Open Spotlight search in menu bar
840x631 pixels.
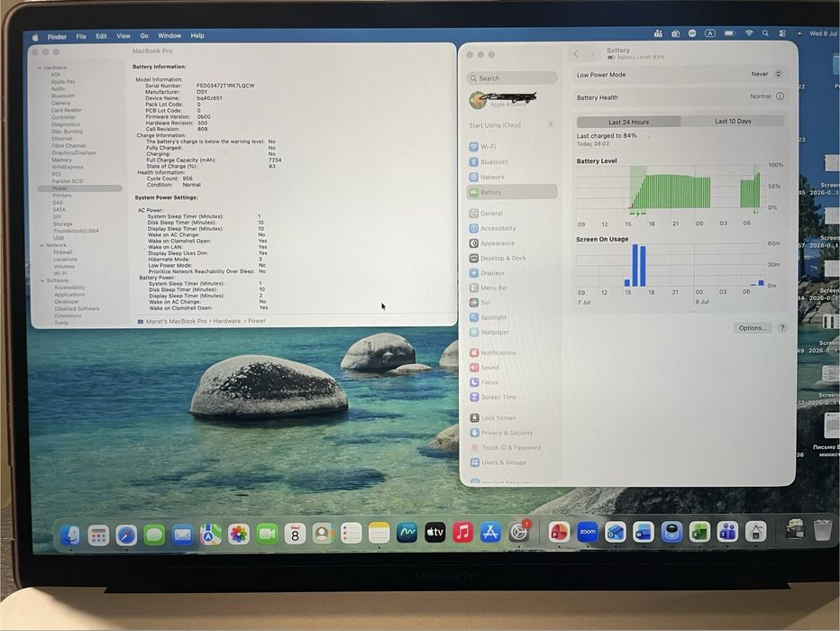pyautogui.click(x=765, y=33)
